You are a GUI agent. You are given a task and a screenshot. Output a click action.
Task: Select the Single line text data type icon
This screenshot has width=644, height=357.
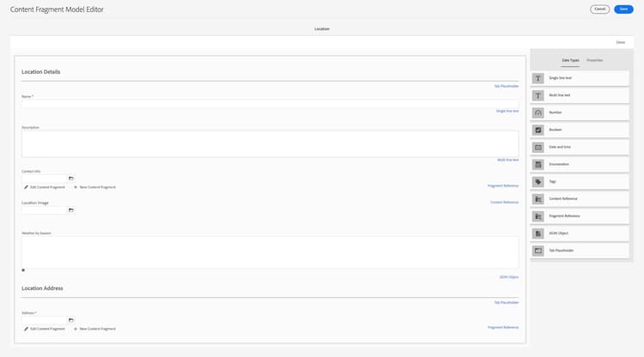click(x=538, y=78)
